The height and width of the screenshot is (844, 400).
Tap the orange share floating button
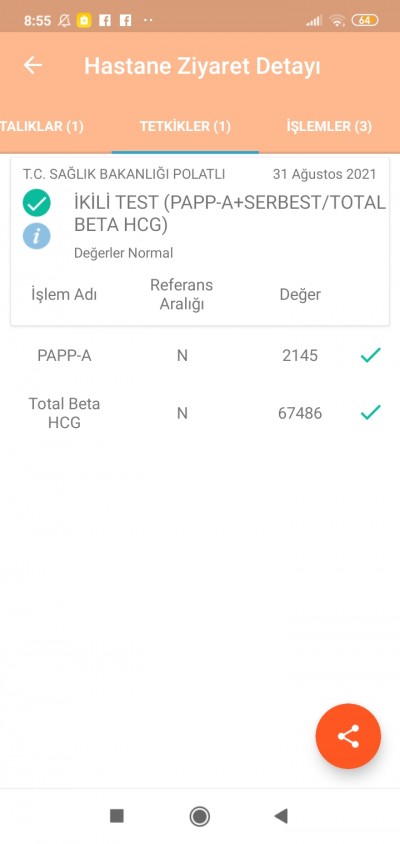click(x=348, y=736)
